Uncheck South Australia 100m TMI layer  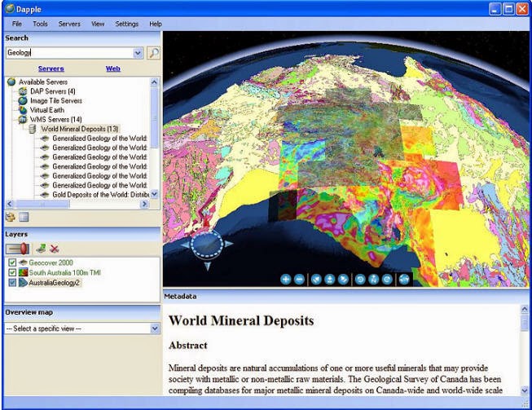tap(12, 272)
